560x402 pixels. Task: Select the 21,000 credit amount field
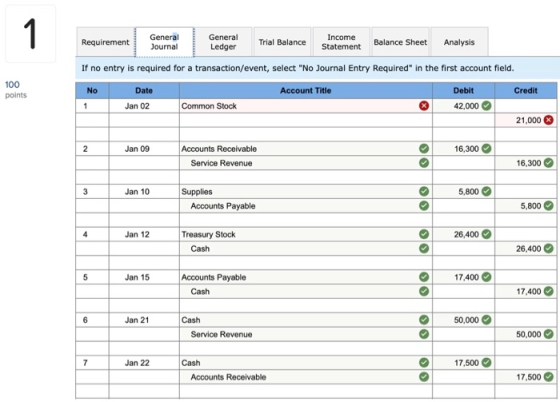point(526,120)
